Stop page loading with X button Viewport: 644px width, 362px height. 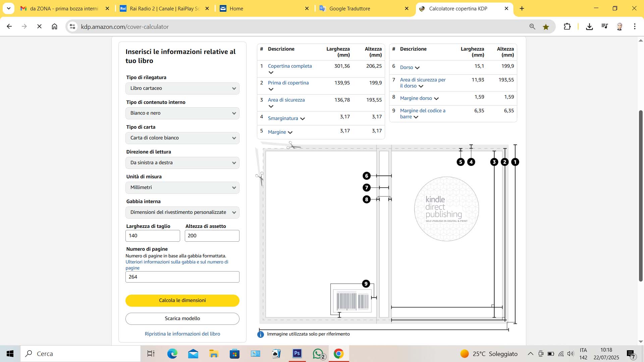click(x=39, y=26)
